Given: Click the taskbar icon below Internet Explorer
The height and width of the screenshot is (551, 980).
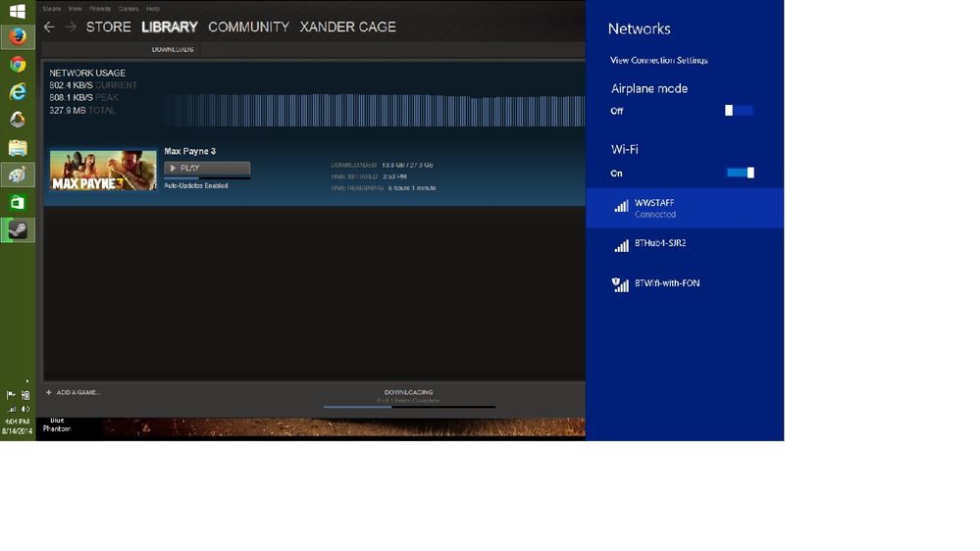Looking at the screenshot, I should (x=18, y=120).
